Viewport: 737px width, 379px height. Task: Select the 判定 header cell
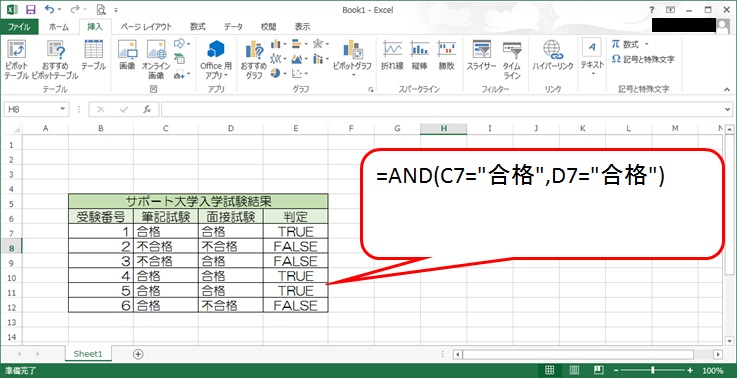pyautogui.click(x=295, y=216)
